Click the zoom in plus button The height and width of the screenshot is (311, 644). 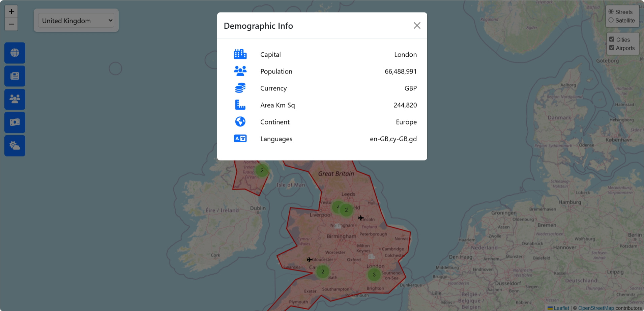click(x=11, y=11)
